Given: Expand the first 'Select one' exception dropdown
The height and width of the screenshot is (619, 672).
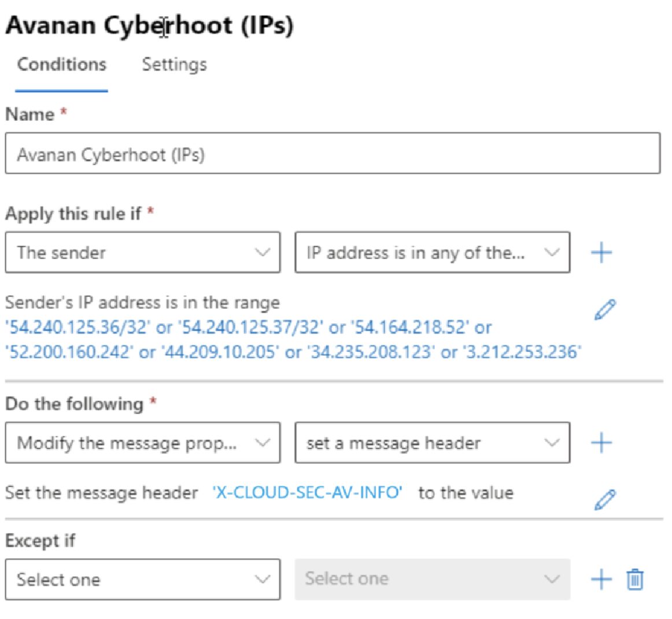Looking at the screenshot, I should click(142, 579).
